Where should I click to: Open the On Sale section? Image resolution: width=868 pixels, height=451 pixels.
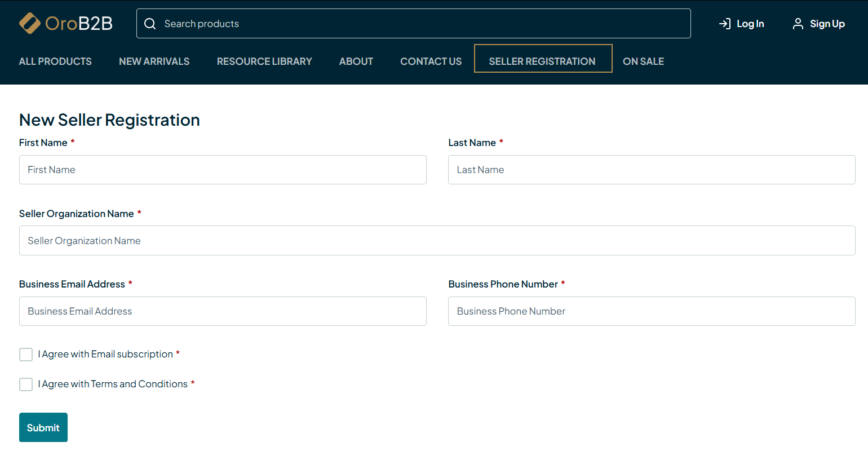click(x=643, y=61)
